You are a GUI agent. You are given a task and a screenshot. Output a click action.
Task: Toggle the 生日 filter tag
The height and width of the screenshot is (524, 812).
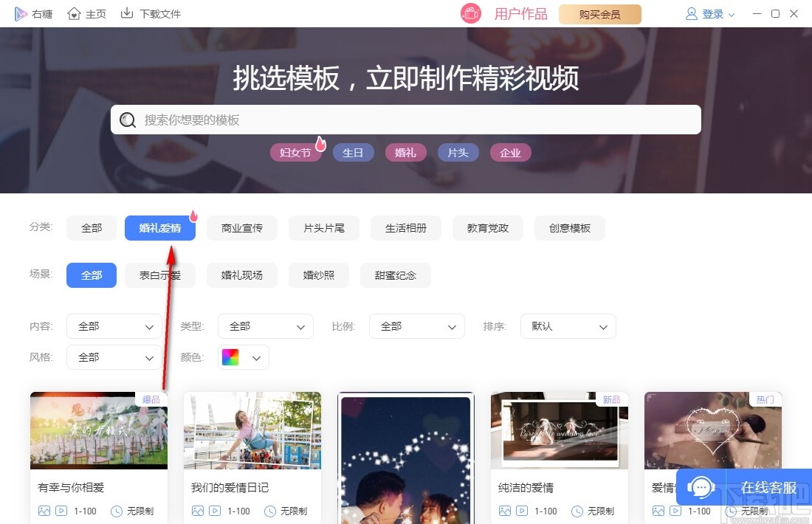tap(354, 152)
